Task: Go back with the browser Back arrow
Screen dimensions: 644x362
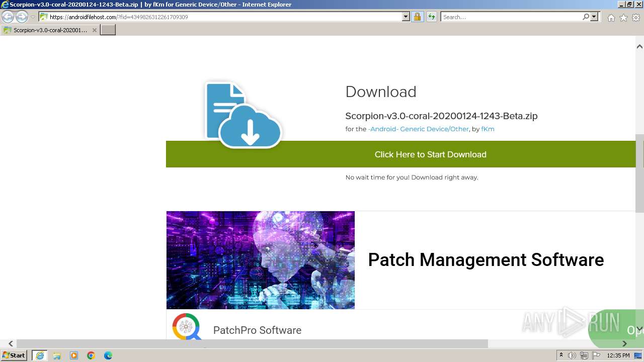Action: click(8, 17)
